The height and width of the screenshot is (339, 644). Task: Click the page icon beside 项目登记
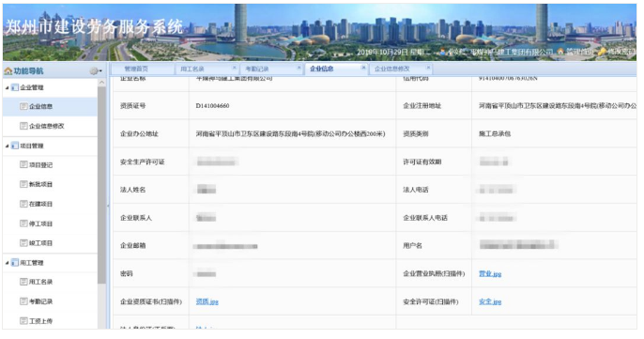click(23, 164)
